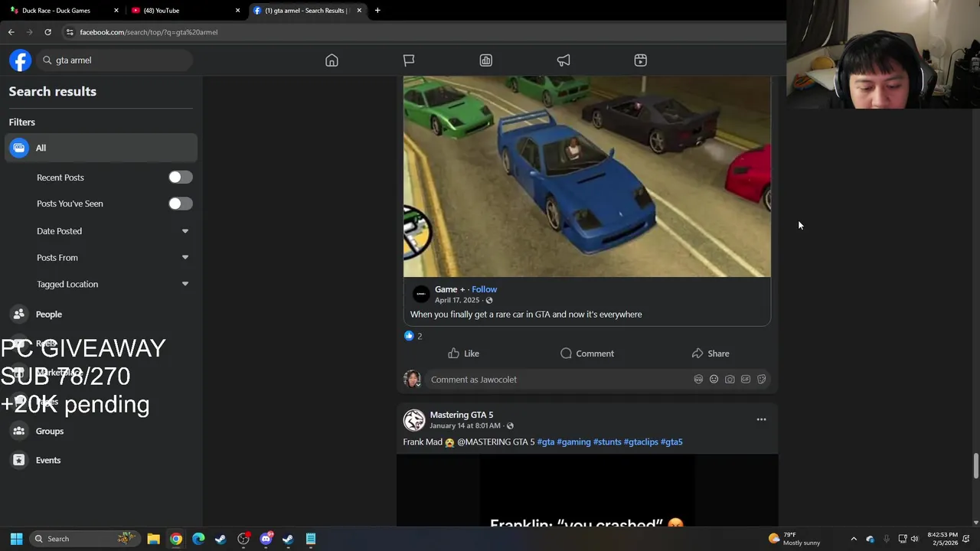The height and width of the screenshot is (551, 980).
Task: Open the January 14 at 8:01 AM timestamp
Action: coord(465,425)
